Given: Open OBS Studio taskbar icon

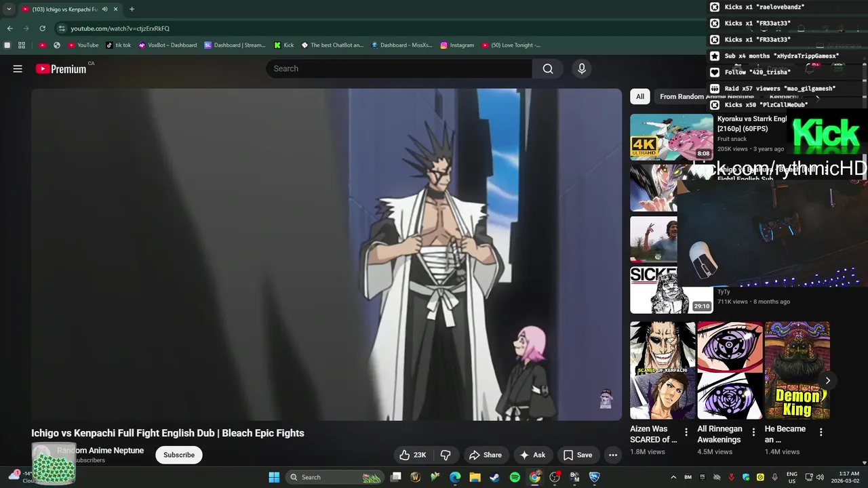Looking at the screenshot, I should [x=555, y=477].
